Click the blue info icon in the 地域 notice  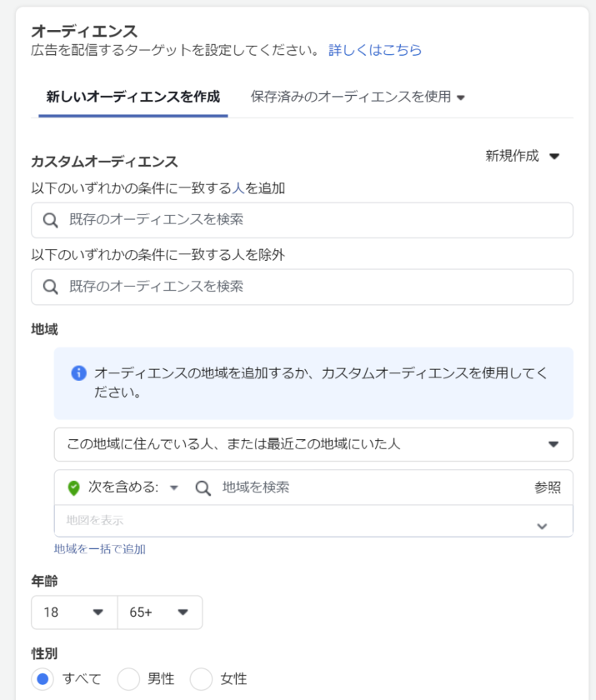pos(78,372)
